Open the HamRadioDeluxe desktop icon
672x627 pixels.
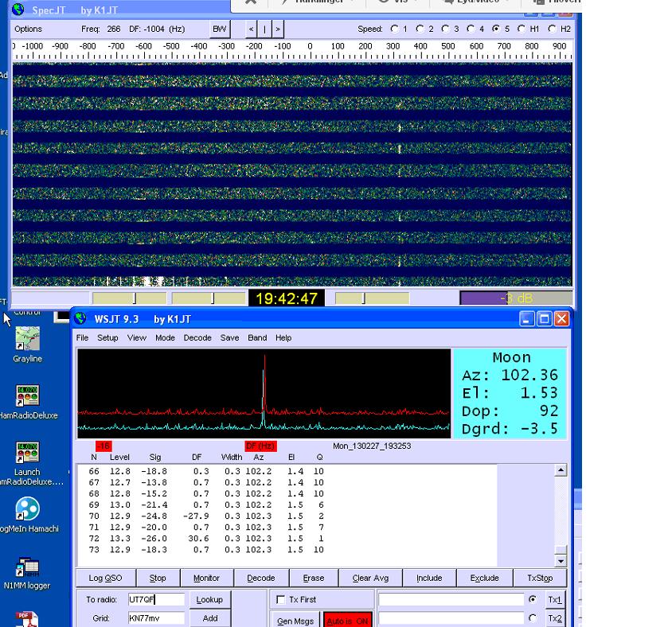[27, 402]
